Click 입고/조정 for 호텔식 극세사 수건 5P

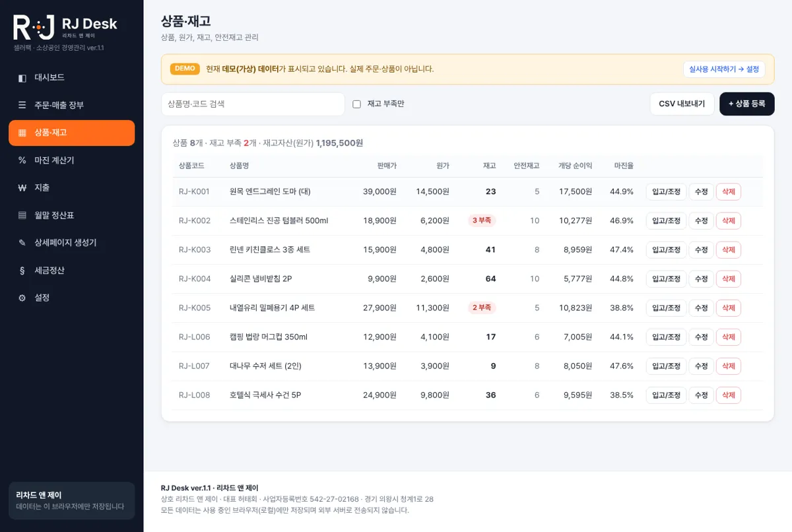coord(666,395)
